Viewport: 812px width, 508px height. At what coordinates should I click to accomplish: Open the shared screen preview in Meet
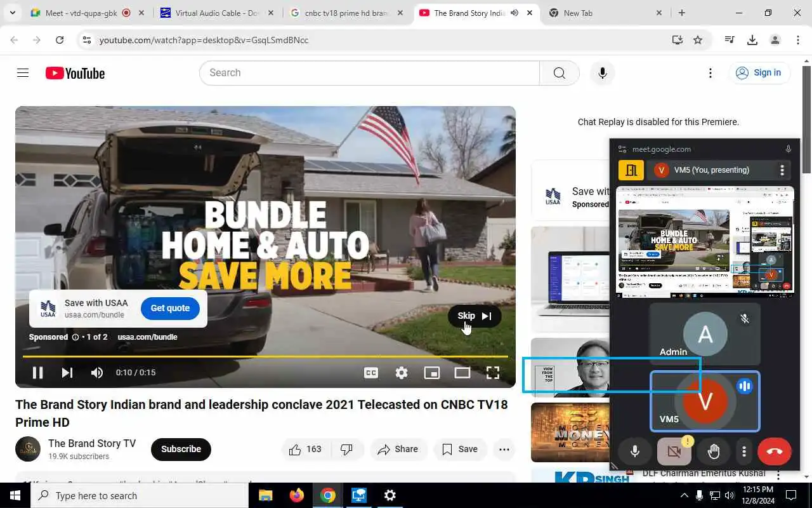point(705,241)
